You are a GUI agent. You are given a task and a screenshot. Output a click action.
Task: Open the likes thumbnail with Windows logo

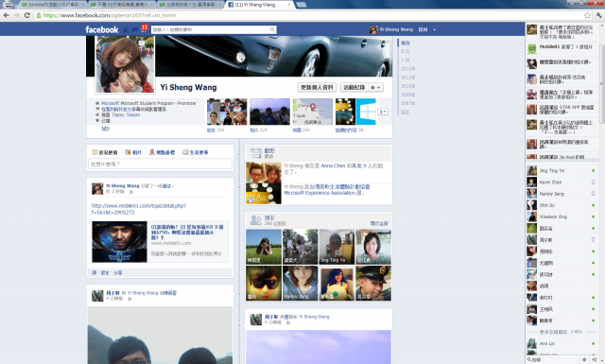point(355,112)
